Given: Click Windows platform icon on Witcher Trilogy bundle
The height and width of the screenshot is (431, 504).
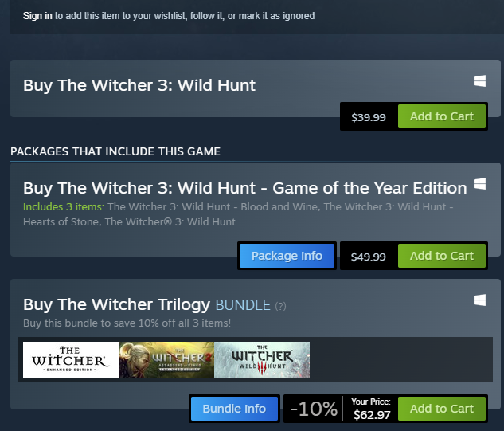Looking at the screenshot, I should (x=479, y=300).
